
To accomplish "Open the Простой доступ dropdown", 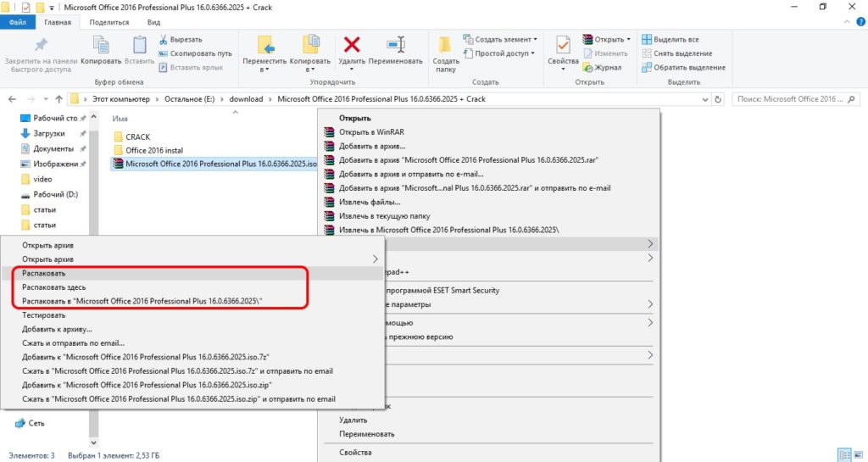I will pos(498,53).
